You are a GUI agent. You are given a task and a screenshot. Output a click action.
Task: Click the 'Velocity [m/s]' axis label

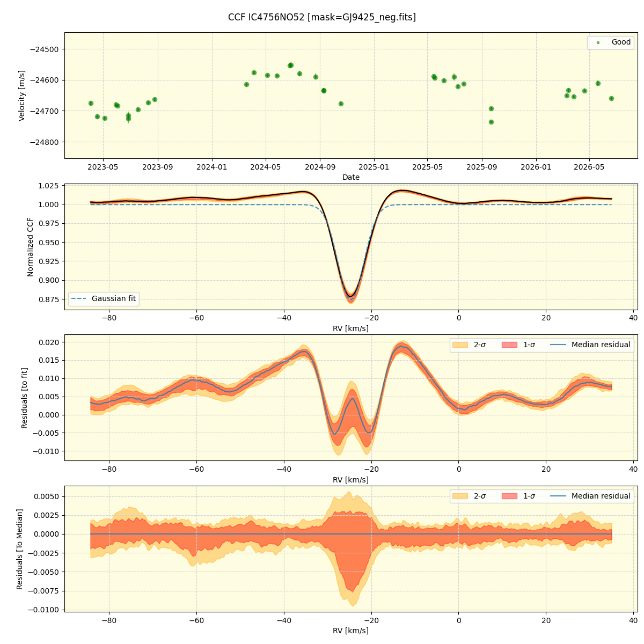(22, 96)
